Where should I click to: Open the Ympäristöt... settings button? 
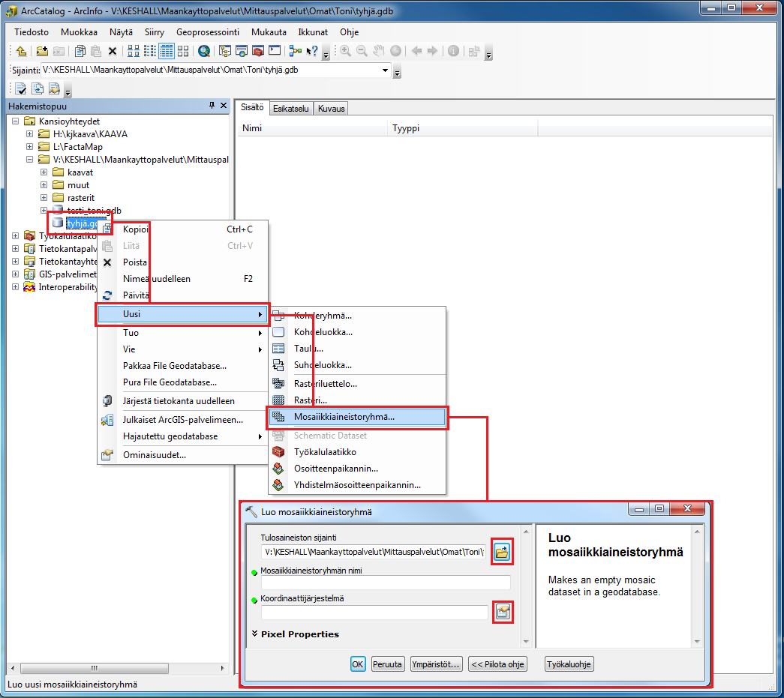[x=435, y=664]
